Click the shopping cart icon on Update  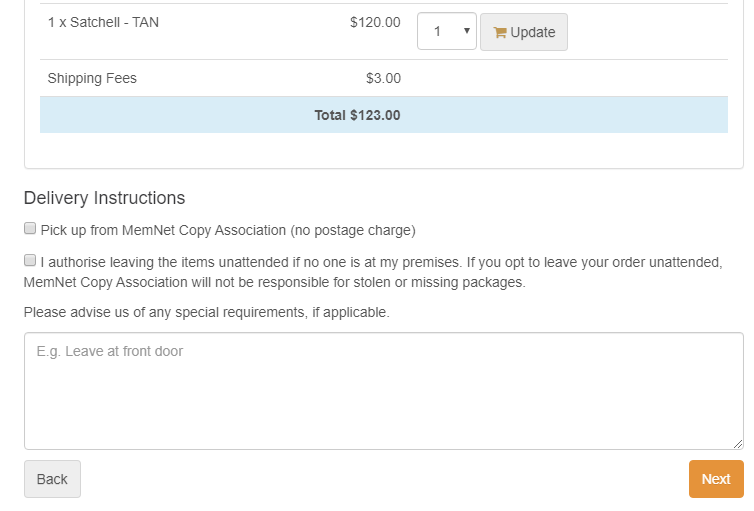[500, 32]
